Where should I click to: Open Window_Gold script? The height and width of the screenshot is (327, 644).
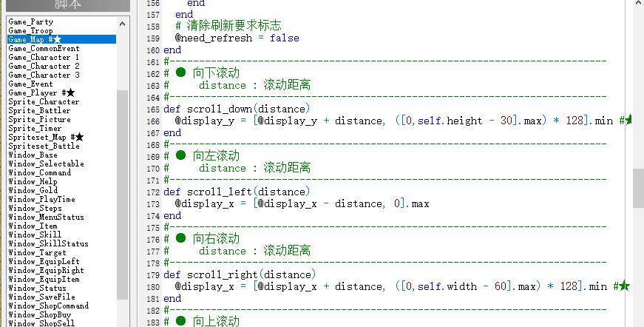pos(33,190)
